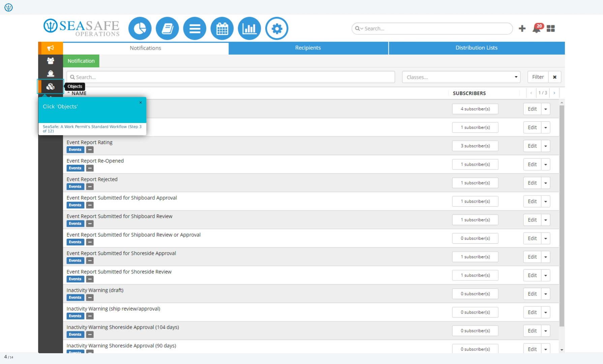
Task: Click the vertical scrollbar of the list
Action: coord(562,216)
